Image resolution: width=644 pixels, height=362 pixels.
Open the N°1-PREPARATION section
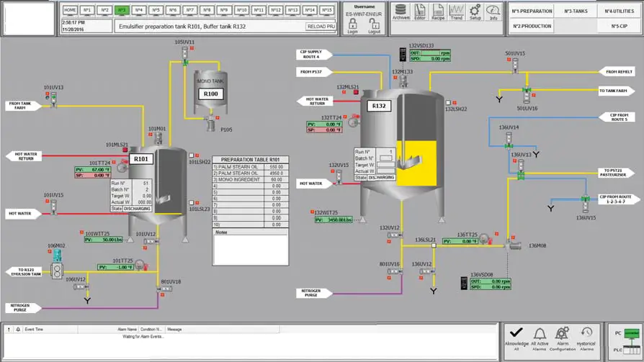(532, 12)
